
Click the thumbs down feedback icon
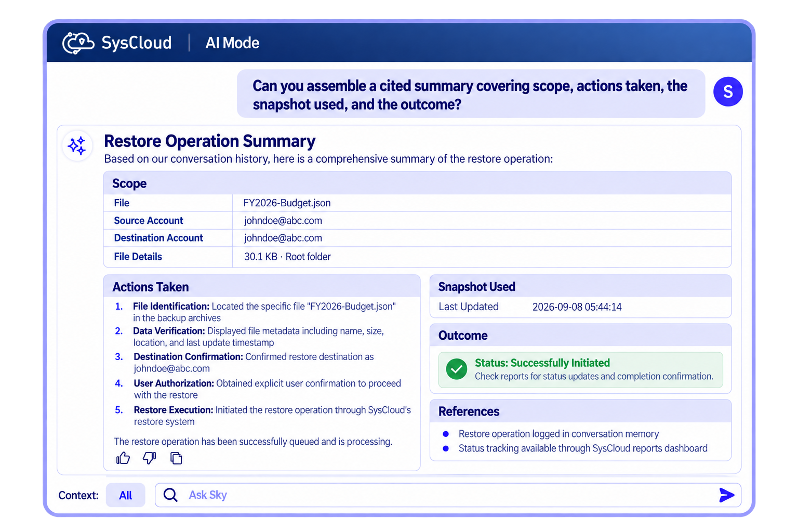pyautogui.click(x=150, y=458)
